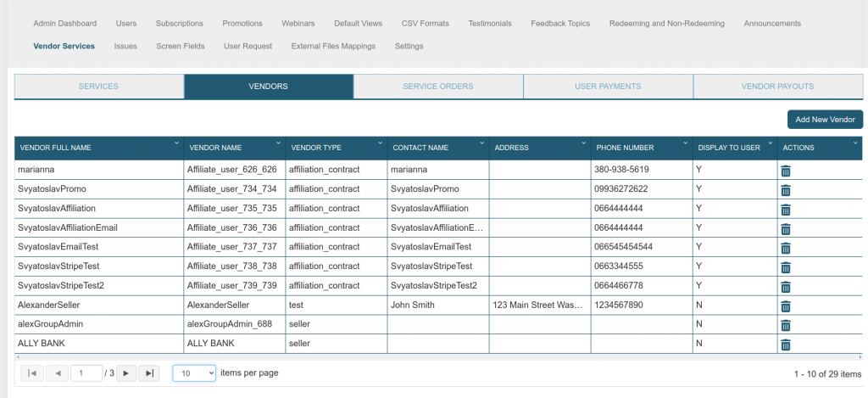This screenshot has width=868, height=398.
Task: Open Phone Number column filter menu
Action: pyautogui.click(x=685, y=143)
